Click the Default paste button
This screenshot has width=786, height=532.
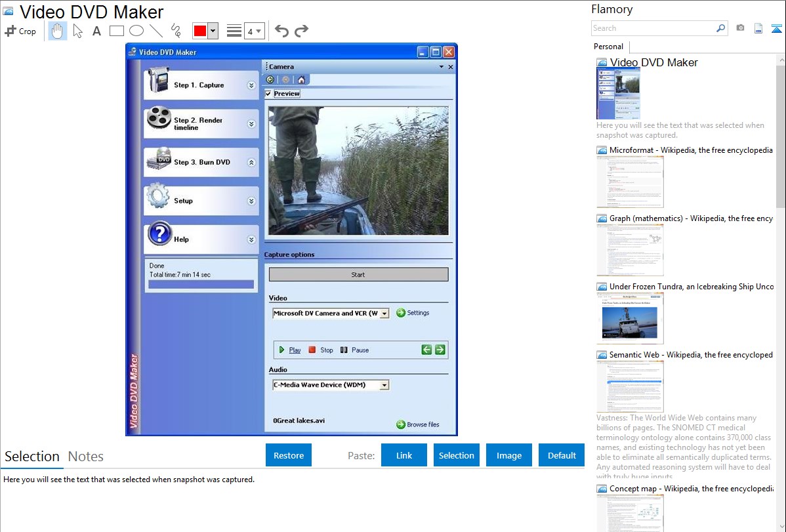click(x=562, y=455)
